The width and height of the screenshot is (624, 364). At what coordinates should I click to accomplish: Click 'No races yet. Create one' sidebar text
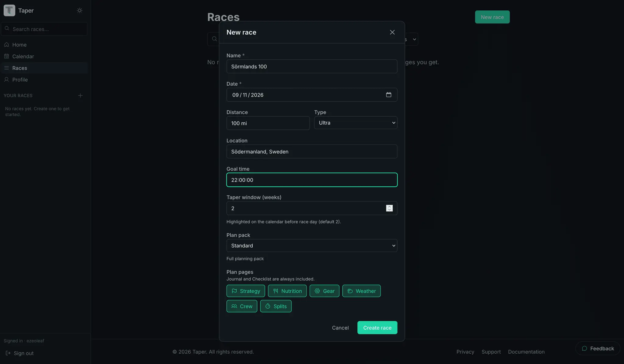tap(37, 111)
